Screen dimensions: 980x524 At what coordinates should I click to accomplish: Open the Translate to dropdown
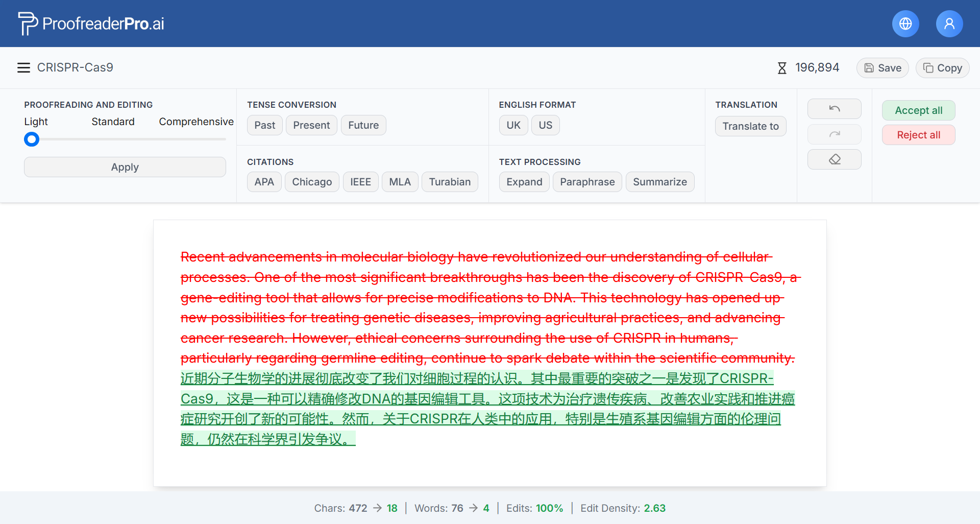coord(750,126)
